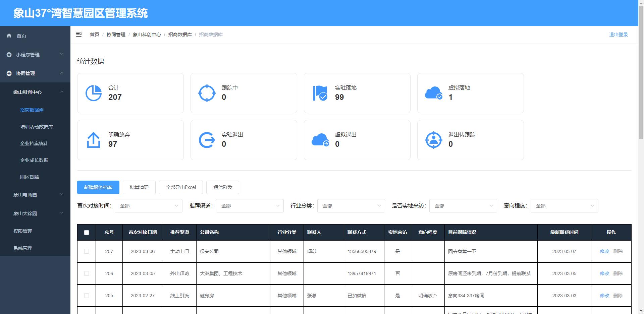Click the page vertical scrollbar thumb
Screen dimensions: 644x314
pos(641,72)
